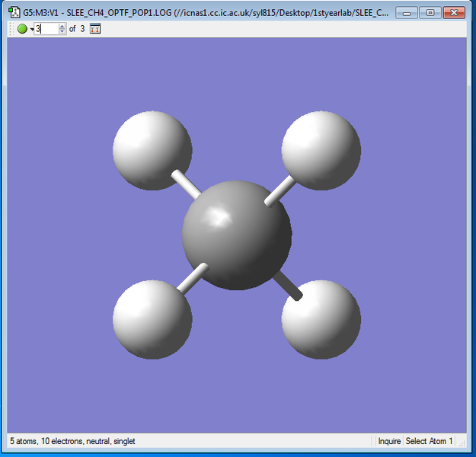Open the dropdown arrow beside green circle
The image size is (476, 457).
coord(31,29)
